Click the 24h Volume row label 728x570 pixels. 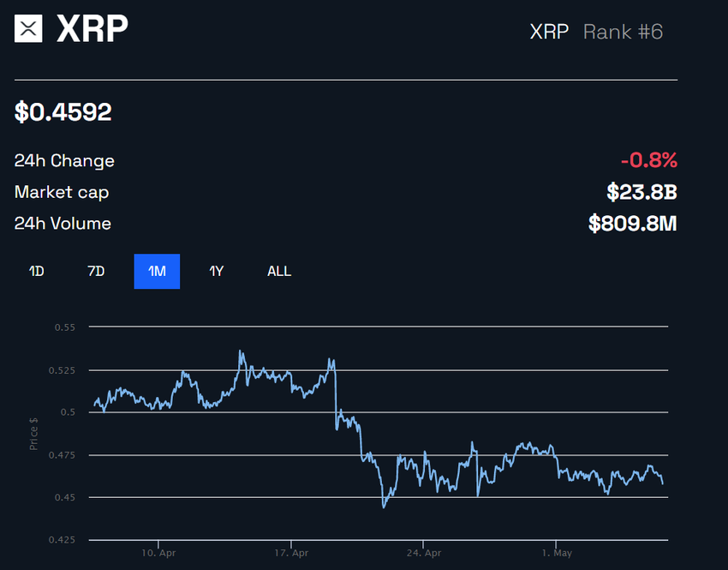[x=62, y=224]
